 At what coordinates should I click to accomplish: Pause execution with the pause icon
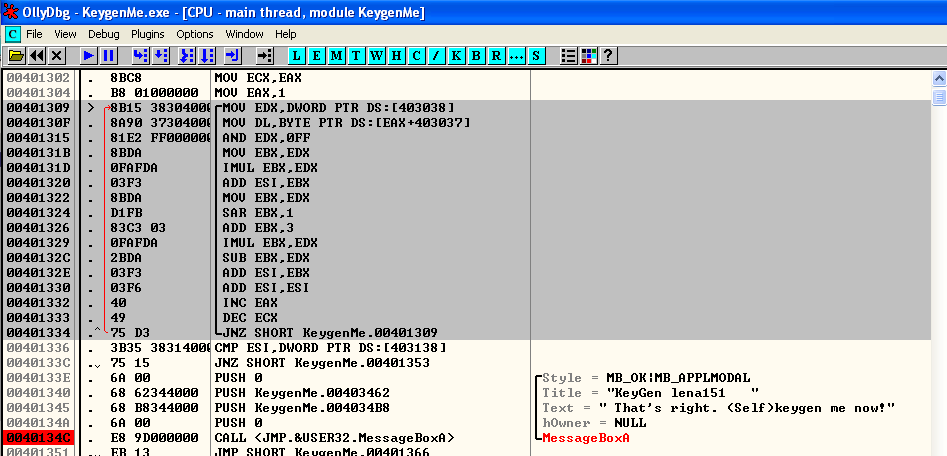pos(109,56)
